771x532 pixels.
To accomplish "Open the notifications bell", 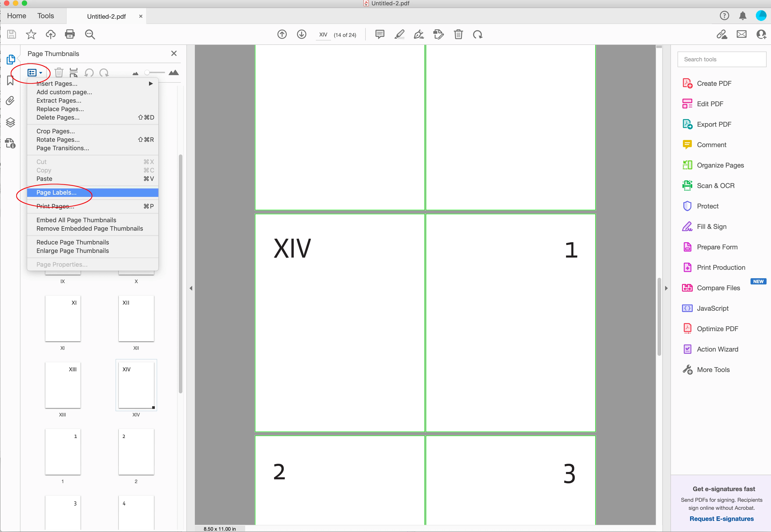I will [742, 16].
